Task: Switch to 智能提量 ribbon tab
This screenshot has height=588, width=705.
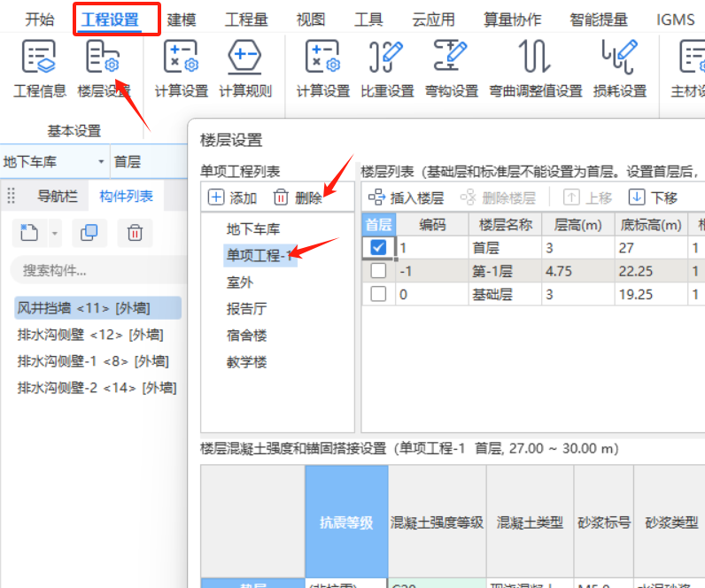Action: tap(599, 19)
